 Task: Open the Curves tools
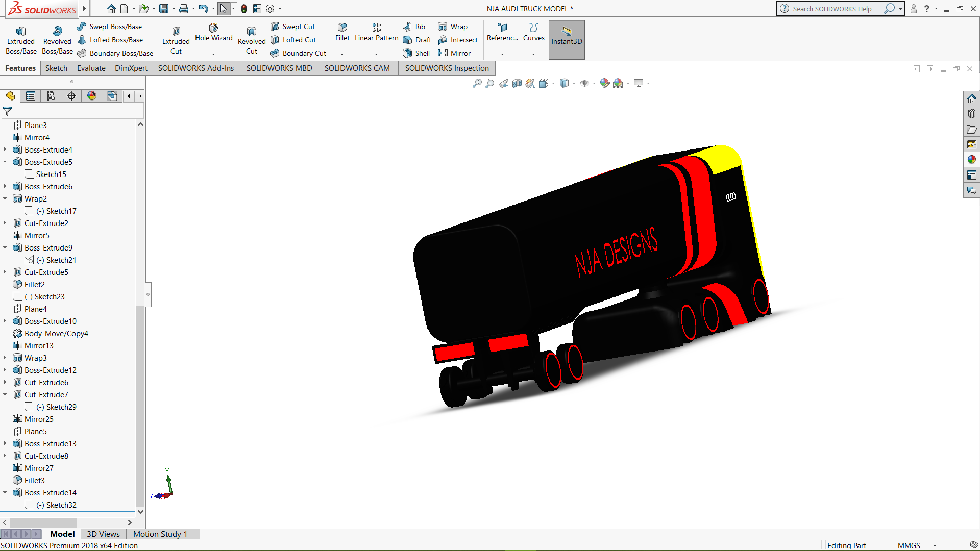(x=534, y=32)
